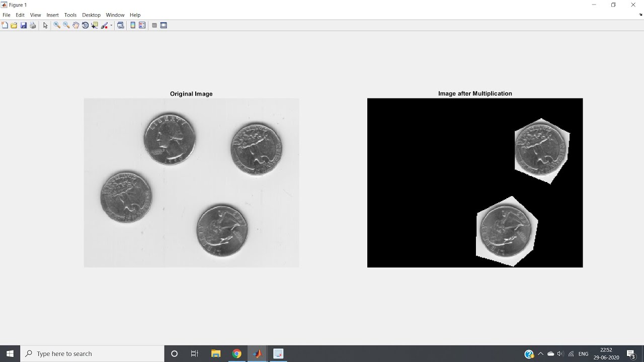
Task: Click the taskbar search box
Action: coord(92,354)
